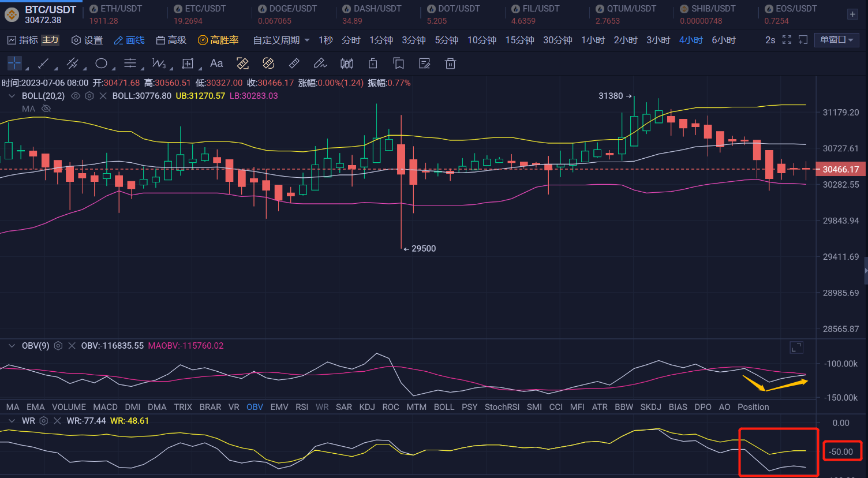Open BOLL indicator settings hexagon icon
Image resolution: width=868 pixels, height=478 pixels.
pyautogui.click(x=89, y=96)
